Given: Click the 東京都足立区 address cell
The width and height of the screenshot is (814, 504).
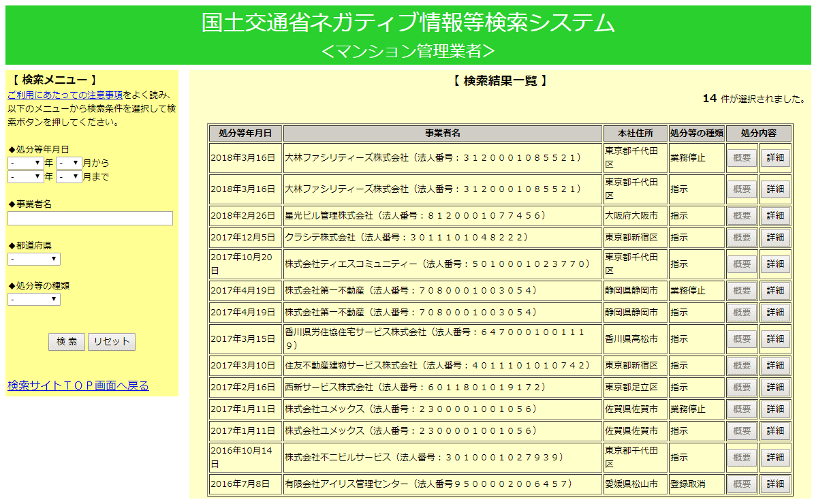Looking at the screenshot, I should (636, 388).
